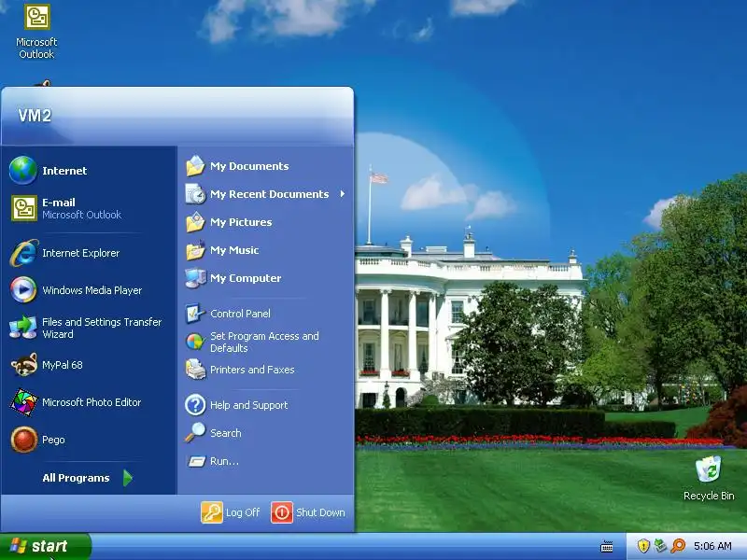
Task: Open the Control Panel icon
Action: click(195, 314)
